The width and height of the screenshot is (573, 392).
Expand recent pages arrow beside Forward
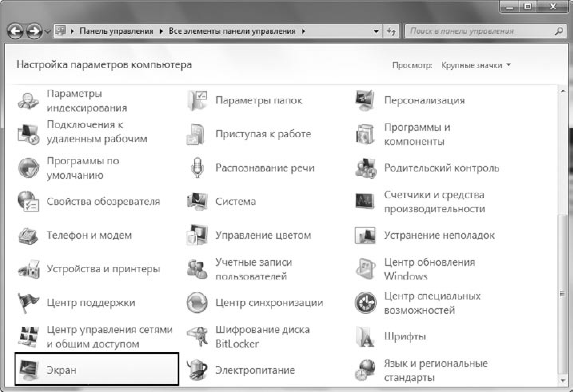(48, 32)
